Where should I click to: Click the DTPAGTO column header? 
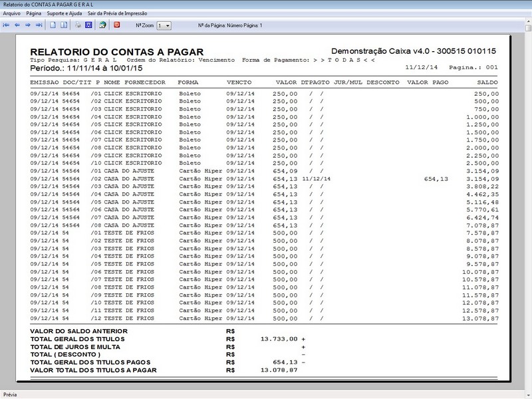point(315,82)
